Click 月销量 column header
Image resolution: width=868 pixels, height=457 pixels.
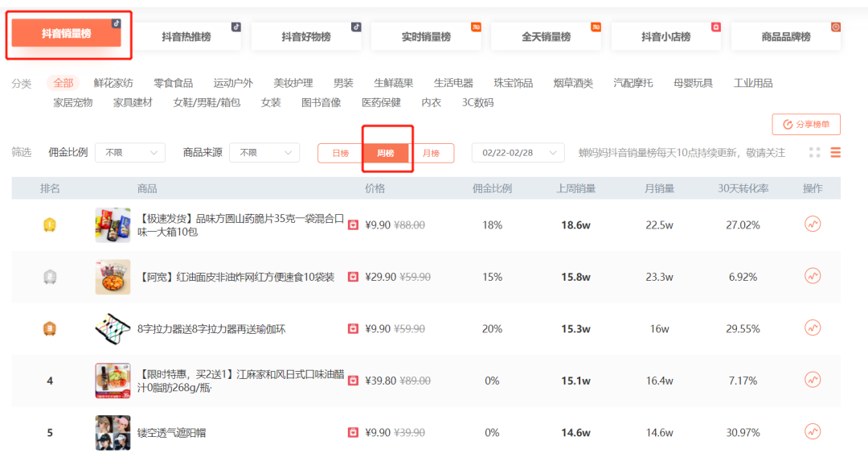click(659, 188)
